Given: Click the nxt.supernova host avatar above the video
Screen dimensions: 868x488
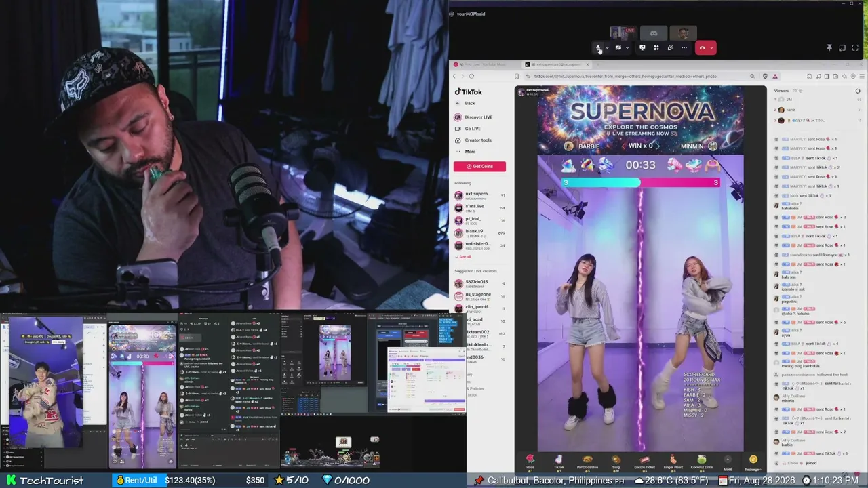Looking at the screenshot, I should [521, 91].
